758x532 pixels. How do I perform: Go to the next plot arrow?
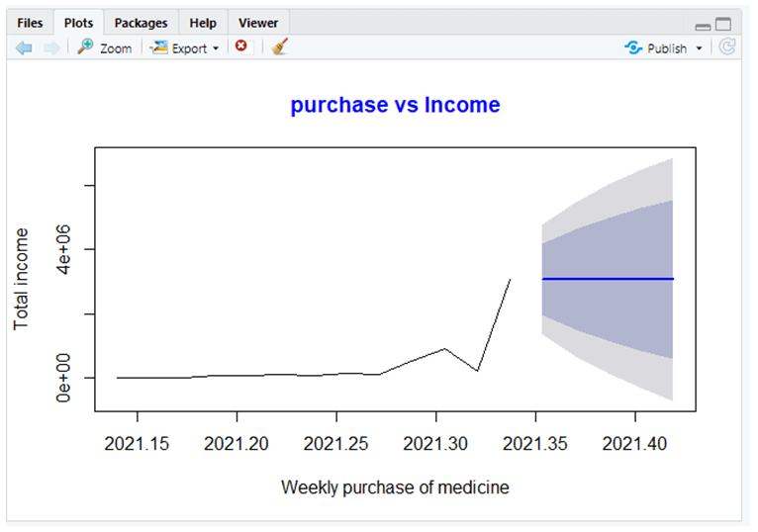pos(50,47)
